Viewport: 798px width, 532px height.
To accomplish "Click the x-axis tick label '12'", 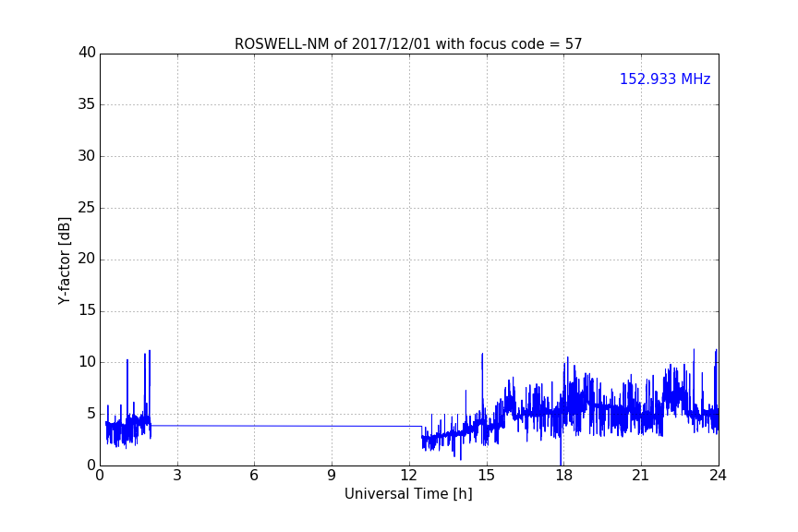I will [x=408, y=476].
